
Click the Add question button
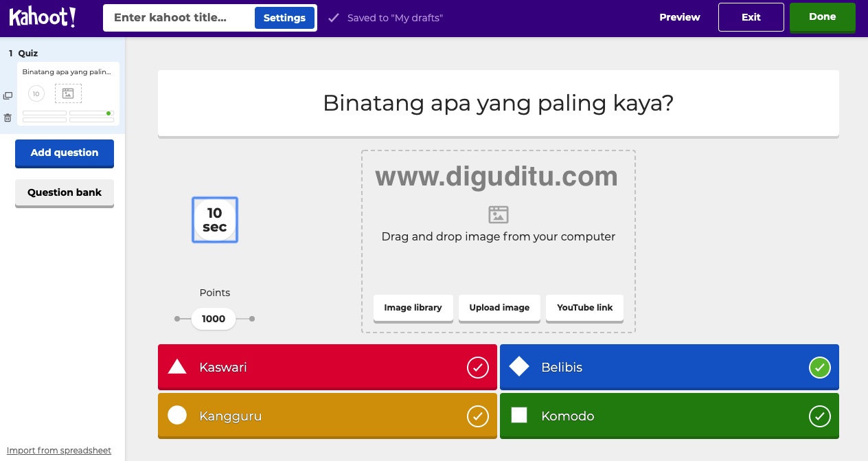coord(64,153)
